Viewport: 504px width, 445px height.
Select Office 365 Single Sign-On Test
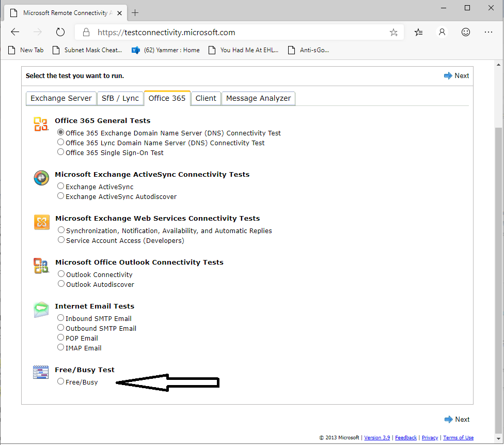tap(61, 152)
